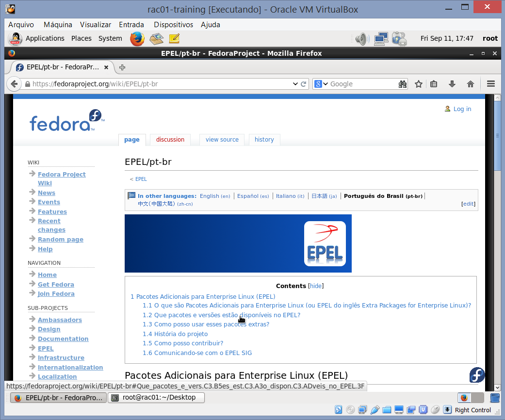Click the [edit] link in language box
The image size is (505, 420).
tap(468, 204)
